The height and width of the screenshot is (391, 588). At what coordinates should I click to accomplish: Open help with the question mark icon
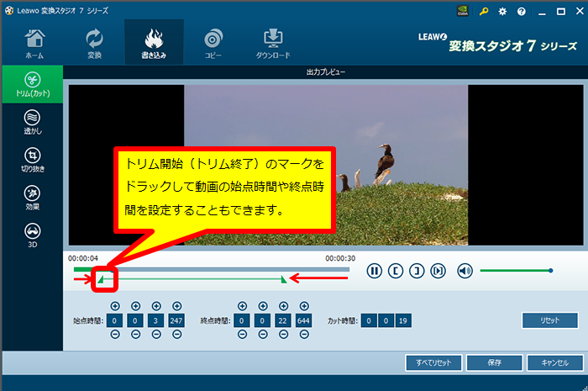(521, 12)
